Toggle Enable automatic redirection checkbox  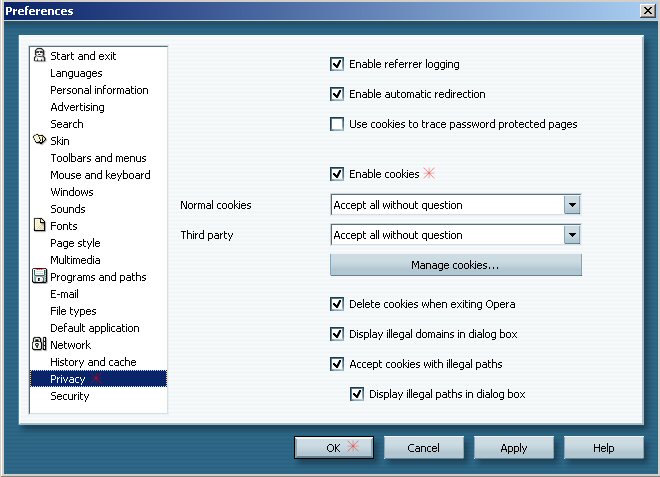tap(337, 94)
